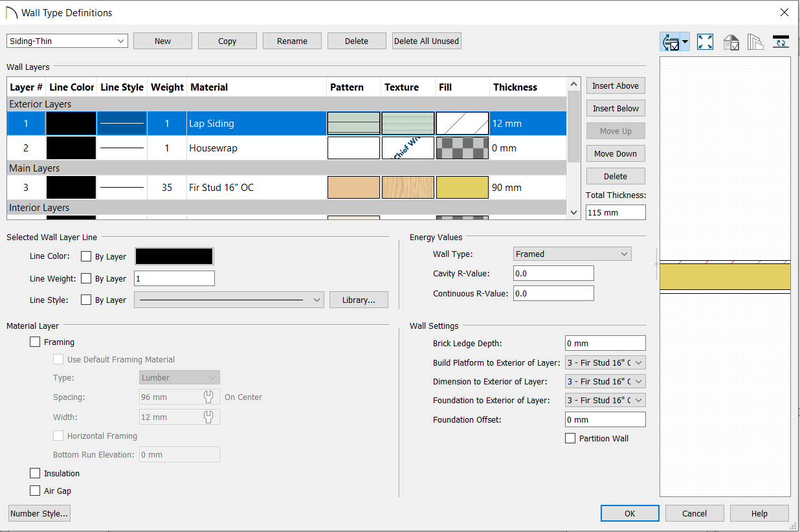
Task: Select the Fir Stud 16" OC material cell
Action: click(x=256, y=188)
